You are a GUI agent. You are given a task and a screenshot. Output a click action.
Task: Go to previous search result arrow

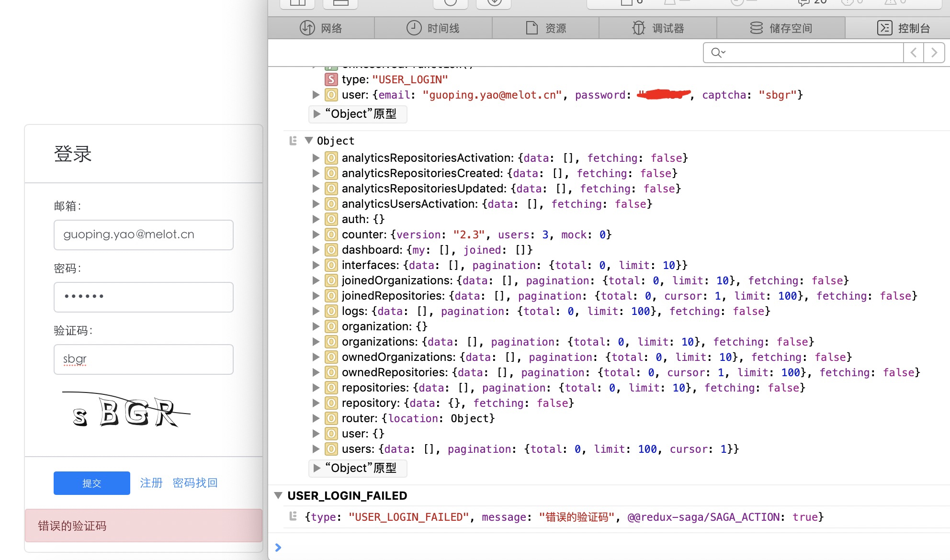[x=914, y=53]
